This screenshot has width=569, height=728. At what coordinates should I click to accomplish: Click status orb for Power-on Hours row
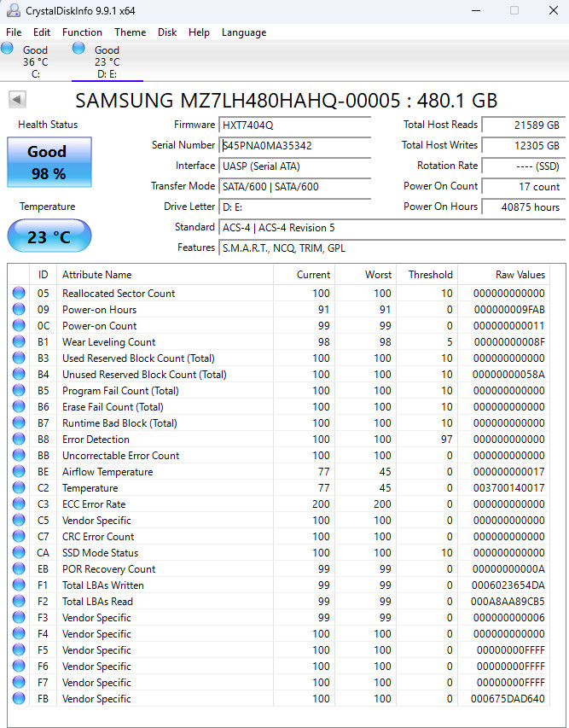point(19,309)
